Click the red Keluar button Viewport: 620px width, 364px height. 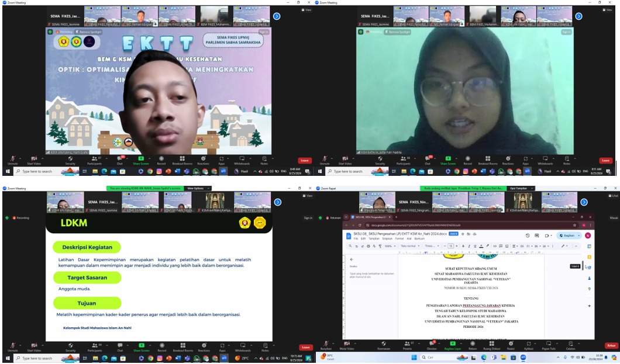(x=612, y=346)
